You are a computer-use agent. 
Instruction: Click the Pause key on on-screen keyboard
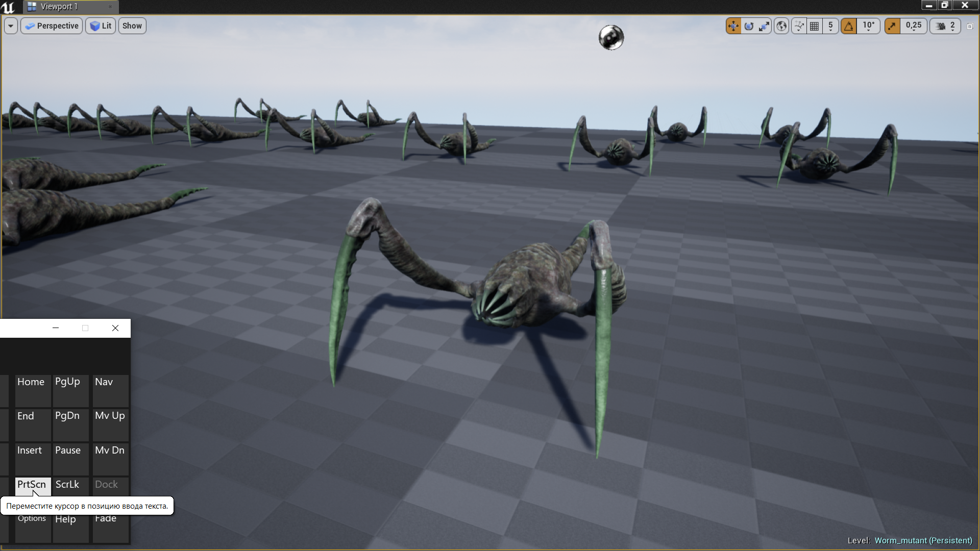tap(71, 459)
